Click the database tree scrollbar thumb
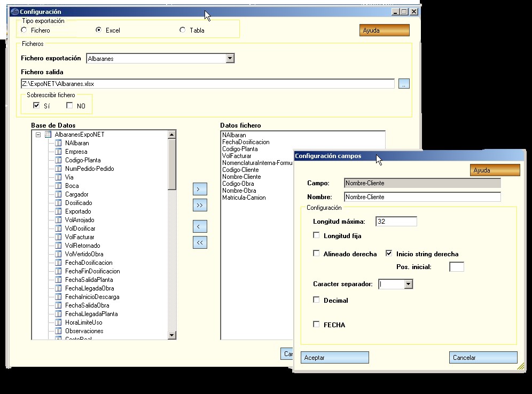Viewport: 532px width, 394px height. (x=172, y=164)
